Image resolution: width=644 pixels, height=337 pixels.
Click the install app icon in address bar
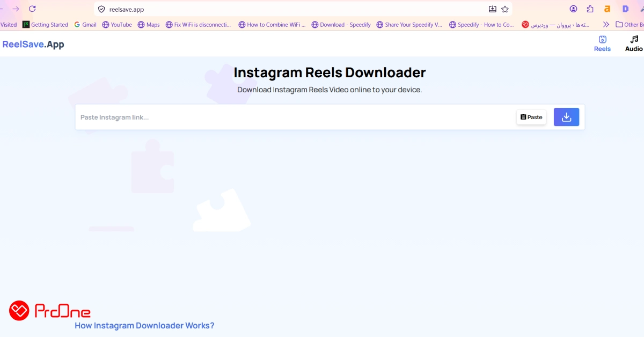click(493, 9)
